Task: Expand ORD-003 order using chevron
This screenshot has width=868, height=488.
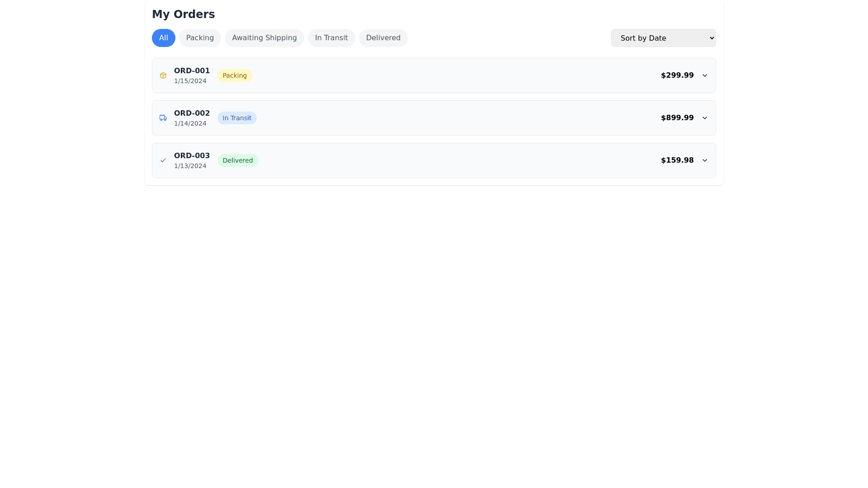Action: coord(704,160)
